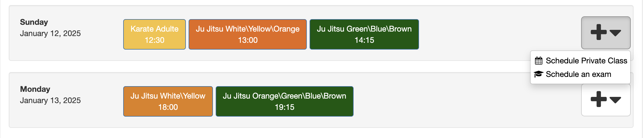The image size is (644, 138).
Task: Click the Monday day heading
Action: [x=35, y=89]
